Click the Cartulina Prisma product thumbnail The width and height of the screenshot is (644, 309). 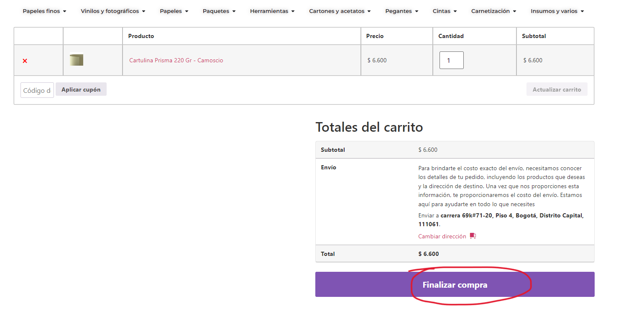click(77, 60)
